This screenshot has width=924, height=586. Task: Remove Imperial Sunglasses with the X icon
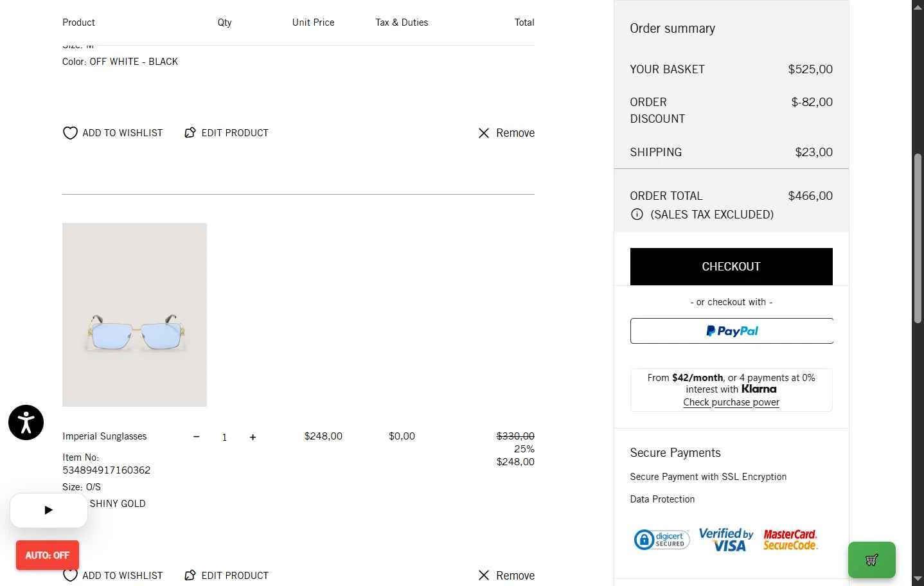point(484,575)
